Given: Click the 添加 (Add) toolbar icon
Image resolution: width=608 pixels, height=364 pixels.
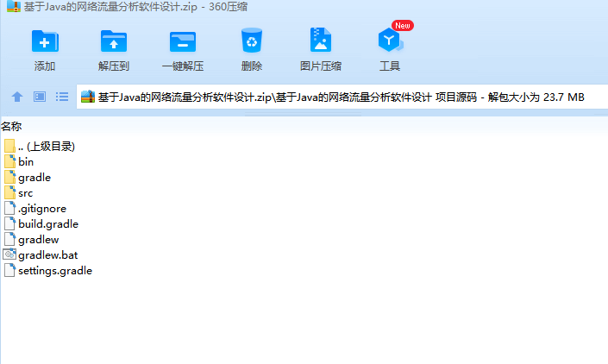Looking at the screenshot, I should (x=45, y=41).
